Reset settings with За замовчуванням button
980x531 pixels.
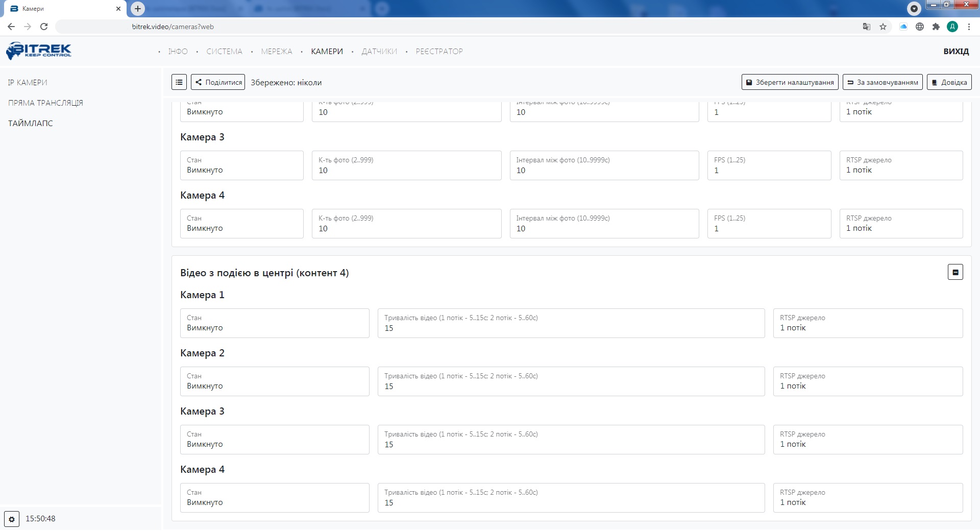tap(882, 82)
